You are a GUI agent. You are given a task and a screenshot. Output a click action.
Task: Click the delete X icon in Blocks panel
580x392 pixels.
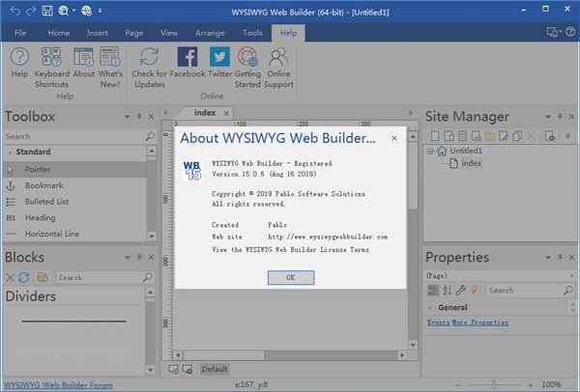tap(10, 277)
